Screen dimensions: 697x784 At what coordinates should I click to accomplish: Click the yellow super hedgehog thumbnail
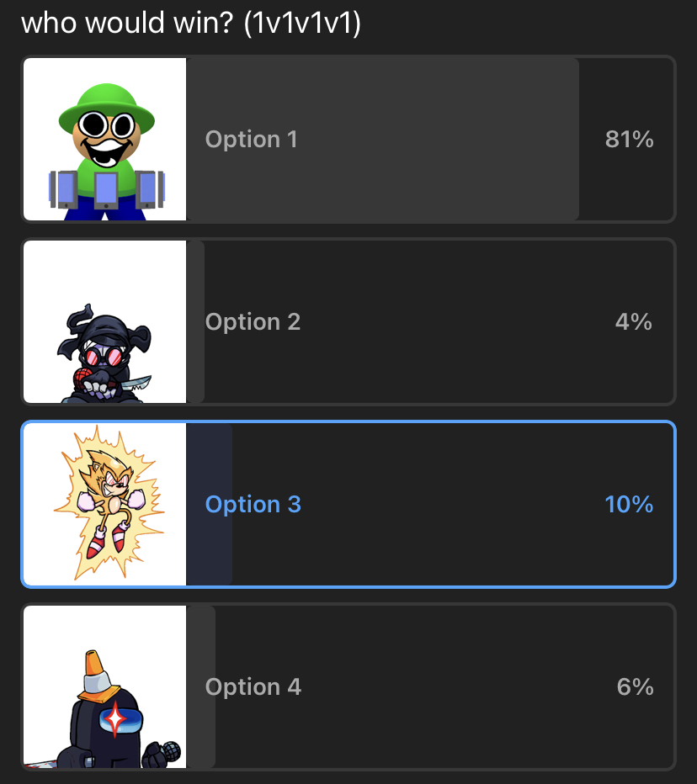[104, 504]
